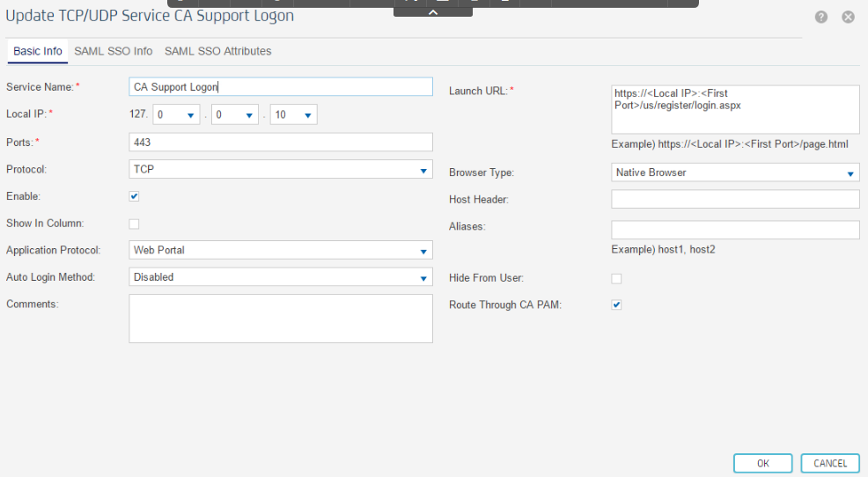Toggle the Enable checkbox

[134, 196]
